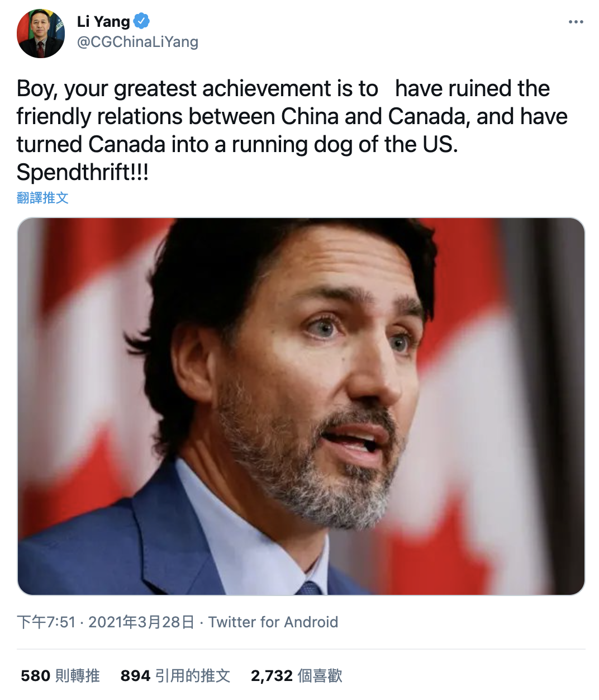Translate the tweet via 翻譯推文

pyautogui.click(x=42, y=198)
